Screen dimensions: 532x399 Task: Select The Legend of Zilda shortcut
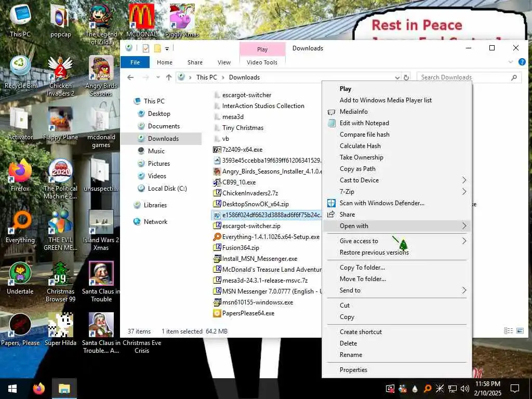101,25
